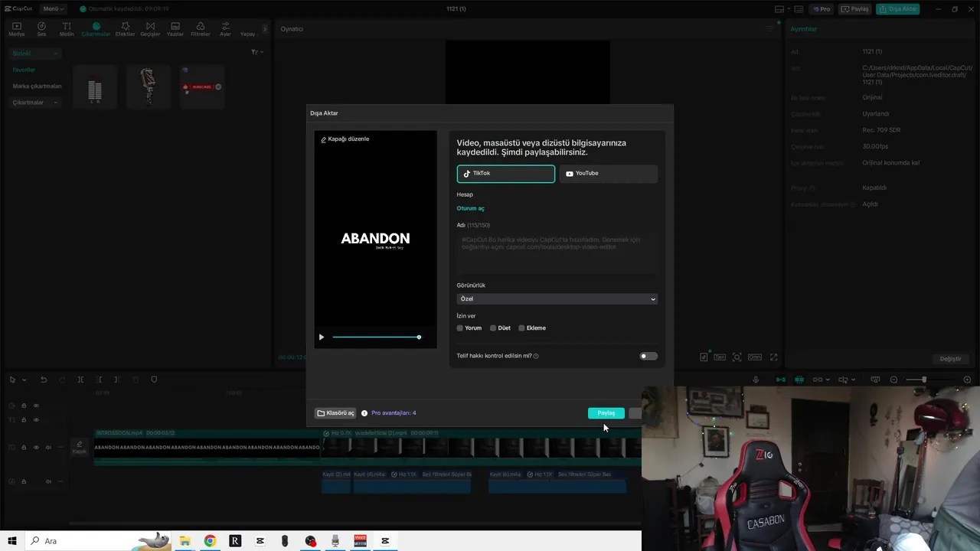The image size is (980, 551).
Task: Open the Geçişler transitions tab
Action: tap(150, 29)
